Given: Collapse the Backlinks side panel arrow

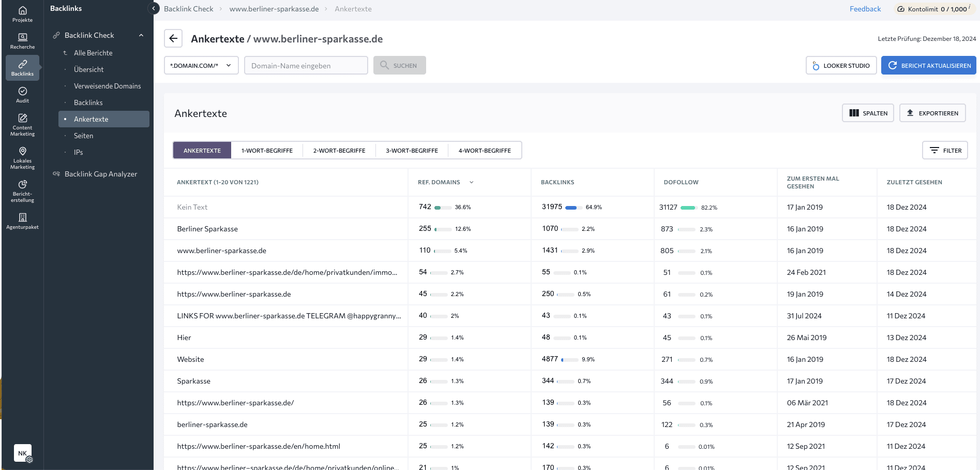Looking at the screenshot, I should tap(154, 8).
